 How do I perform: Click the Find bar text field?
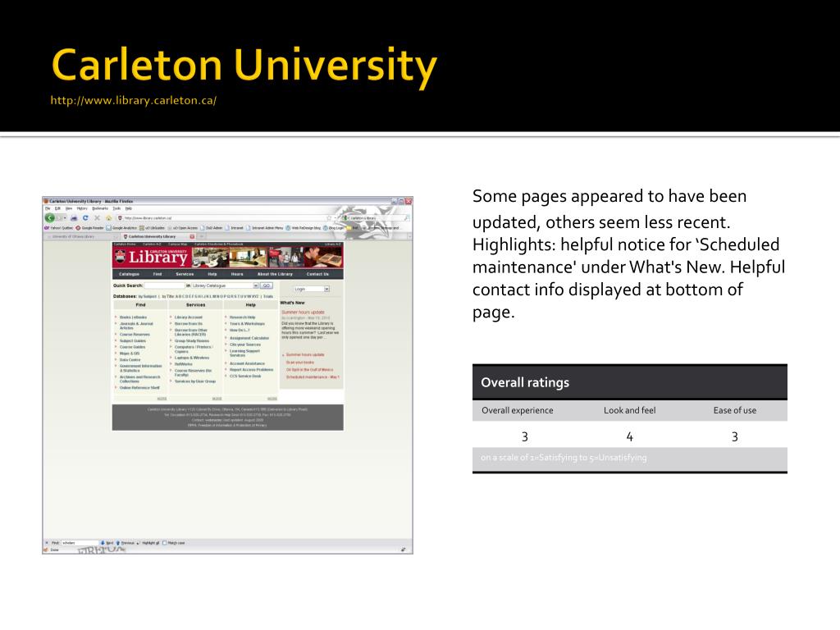coord(80,543)
